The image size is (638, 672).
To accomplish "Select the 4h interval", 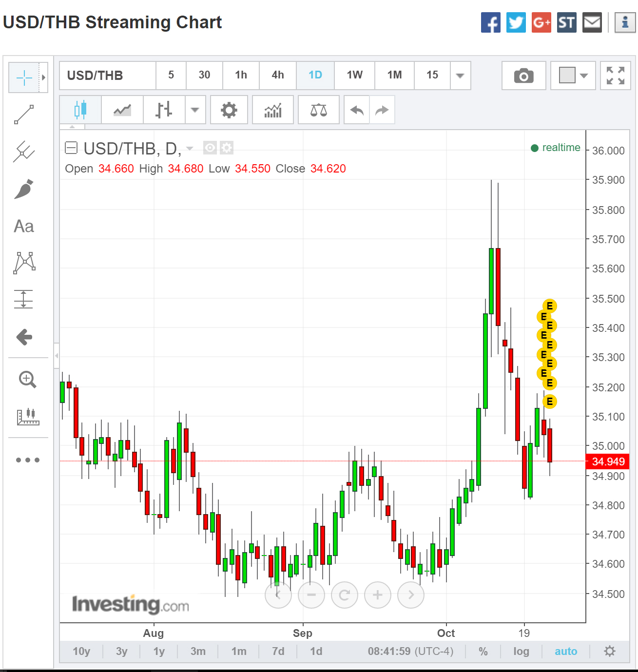I will point(278,76).
